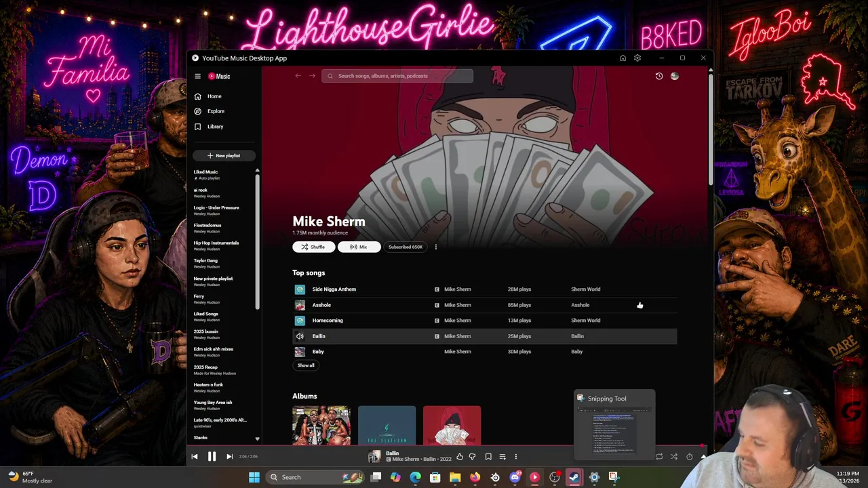This screenshot has width=868, height=488.
Task: Toggle repeat mode in player bar
Action: tap(659, 457)
